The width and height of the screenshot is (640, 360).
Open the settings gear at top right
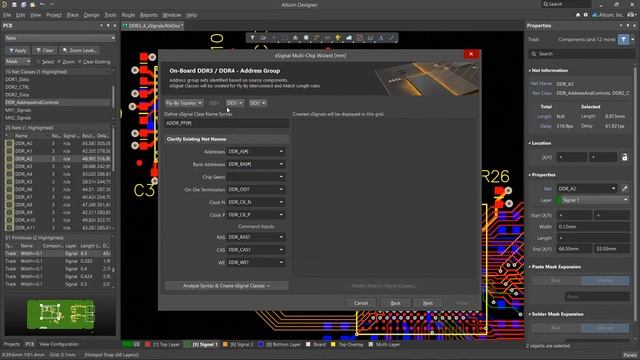tap(586, 15)
